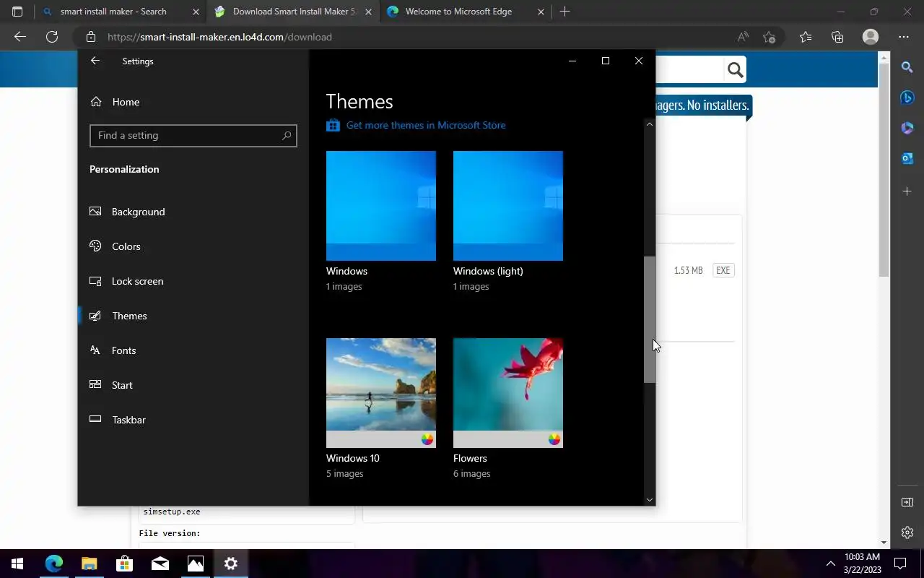
Task: Open Mail from the taskbar
Action: (x=160, y=564)
